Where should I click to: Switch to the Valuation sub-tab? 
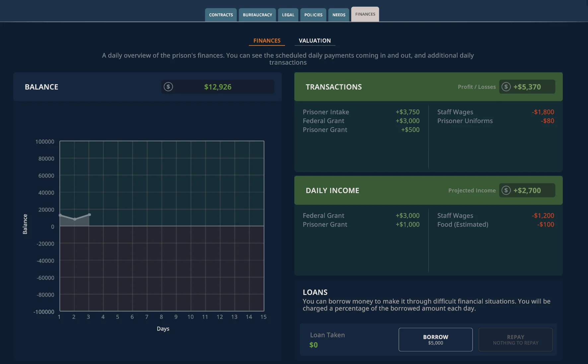point(315,41)
